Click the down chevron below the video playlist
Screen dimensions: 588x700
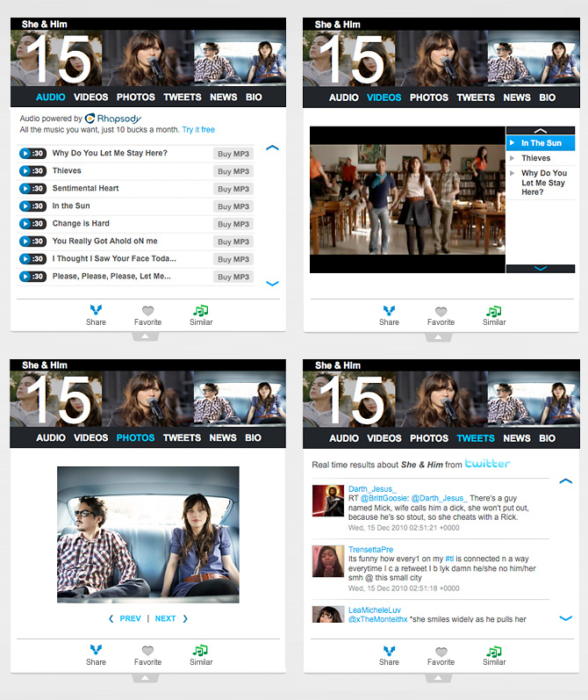(541, 268)
